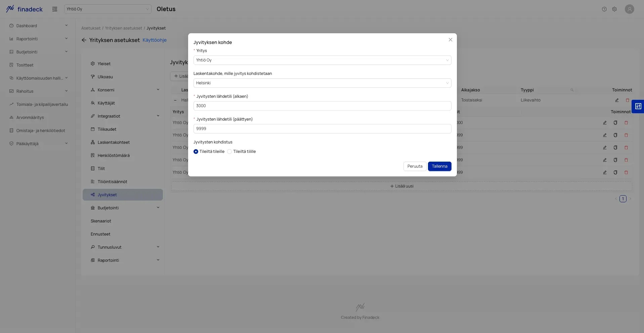Click the Peruuta button
Viewport: 644px width, 333px height.
pyautogui.click(x=415, y=166)
